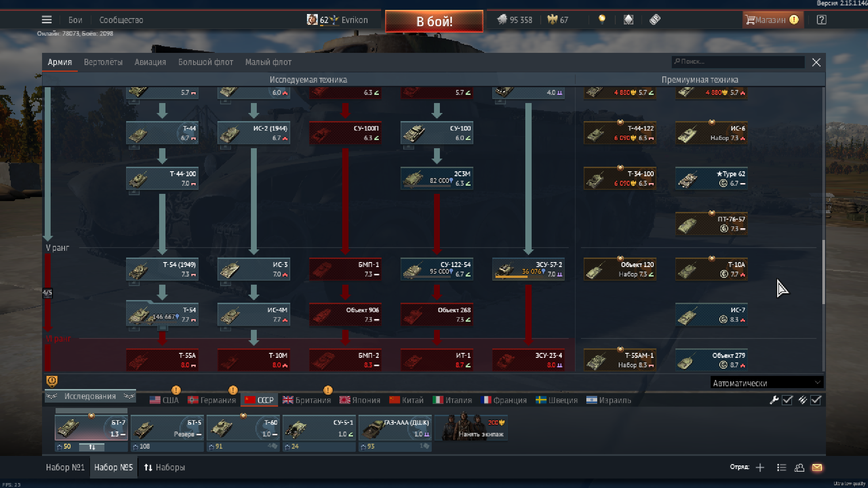Select the ГАЗ-ААА (ДШК) crew slot
This screenshot has height=488, width=868.
click(x=395, y=427)
